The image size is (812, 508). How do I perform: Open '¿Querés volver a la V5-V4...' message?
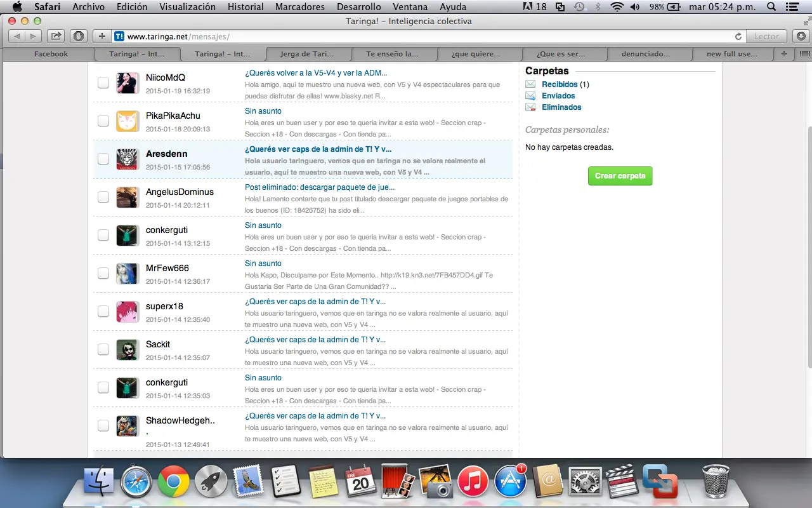pyautogui.click(x=316, y=73)
